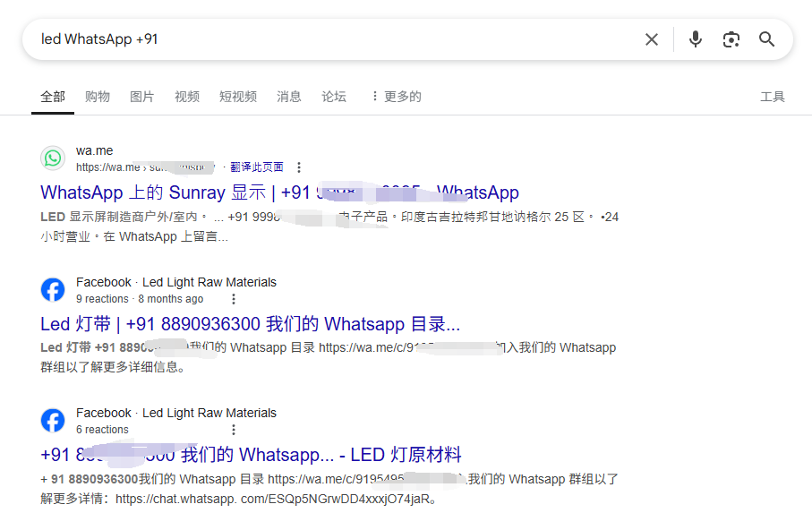
Task: Click the wa.me site name text
Action: click(94, 150)
